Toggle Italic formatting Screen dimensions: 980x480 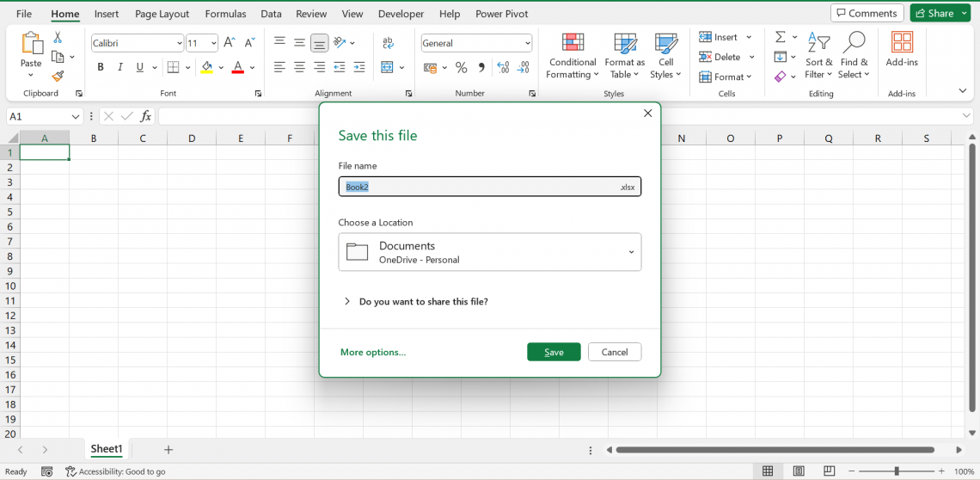[120, 67]
